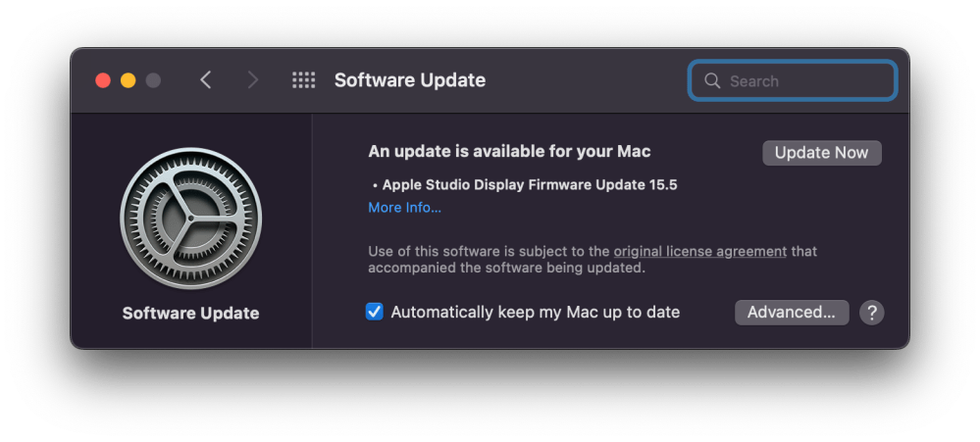Close the Software Update window
The image size is (980, 442).
pos(103,80)
